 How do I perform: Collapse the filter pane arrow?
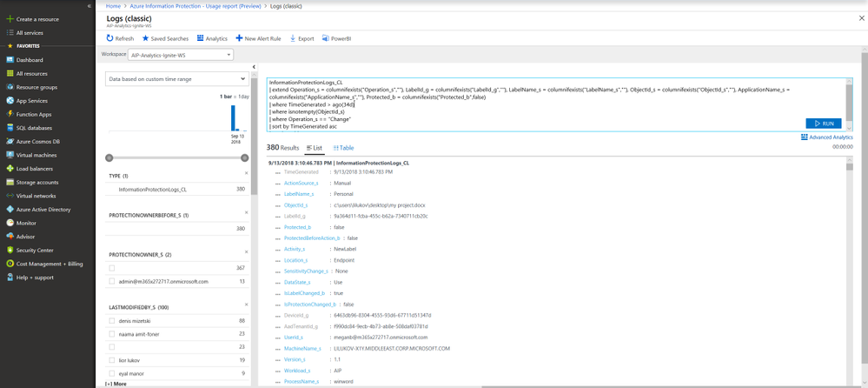click(x=254, y=67)
